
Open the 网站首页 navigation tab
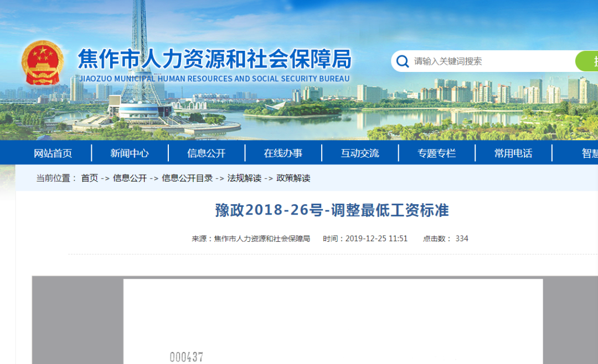[53, 153]
